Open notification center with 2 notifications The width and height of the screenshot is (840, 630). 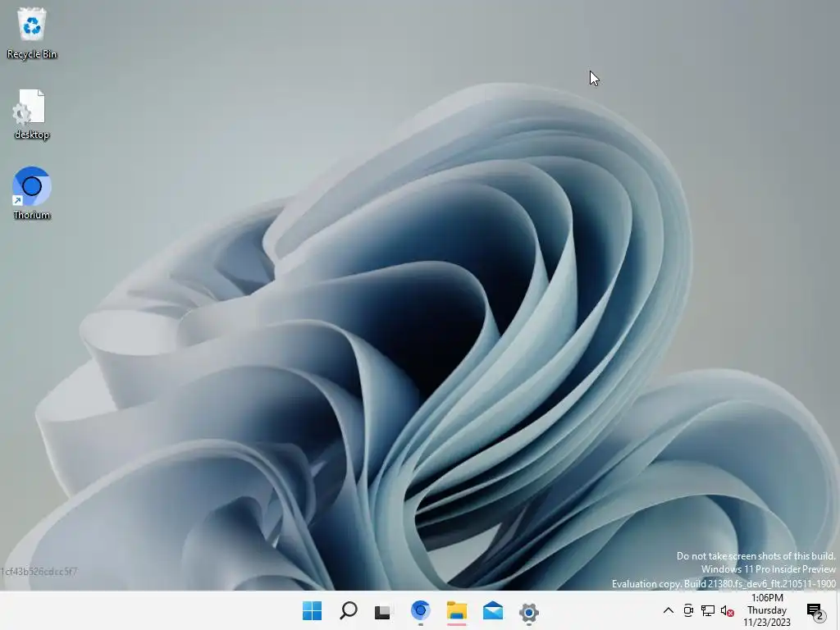[815, 611]
